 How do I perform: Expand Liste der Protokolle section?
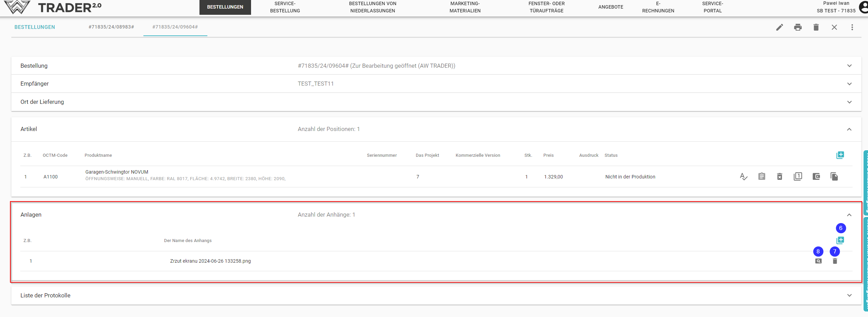point(849,295)
